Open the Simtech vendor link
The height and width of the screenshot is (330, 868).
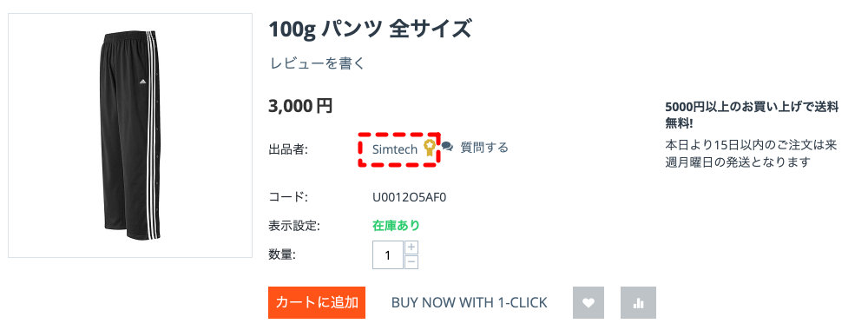[x=395, y=148]
